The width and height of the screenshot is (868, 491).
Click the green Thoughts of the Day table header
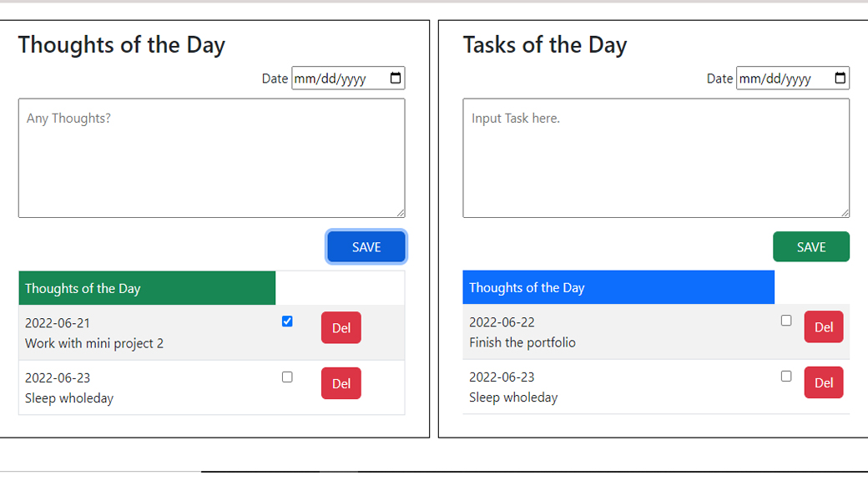tap(147, 288)
